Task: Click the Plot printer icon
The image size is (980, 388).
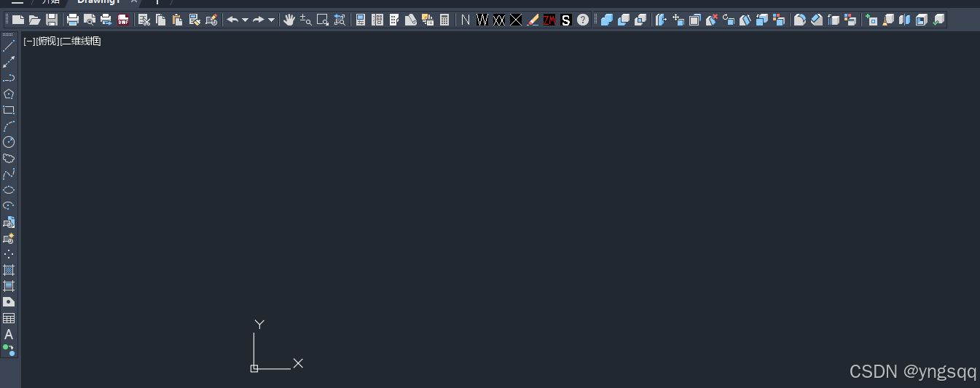Action: coord(73,20)
